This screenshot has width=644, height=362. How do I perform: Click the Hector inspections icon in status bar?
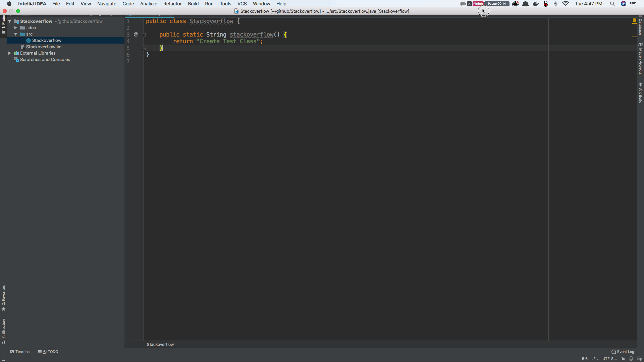(x=632, y=359)
